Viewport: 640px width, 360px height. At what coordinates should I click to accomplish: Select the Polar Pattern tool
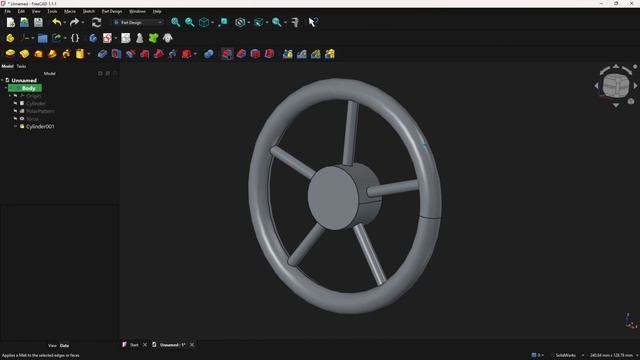point(316,54)
